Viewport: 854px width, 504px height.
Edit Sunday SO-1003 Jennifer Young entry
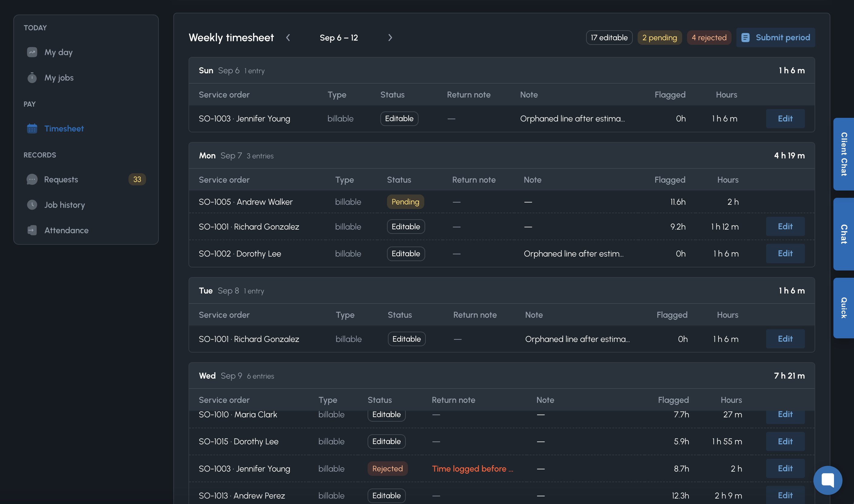coord(785,118)
